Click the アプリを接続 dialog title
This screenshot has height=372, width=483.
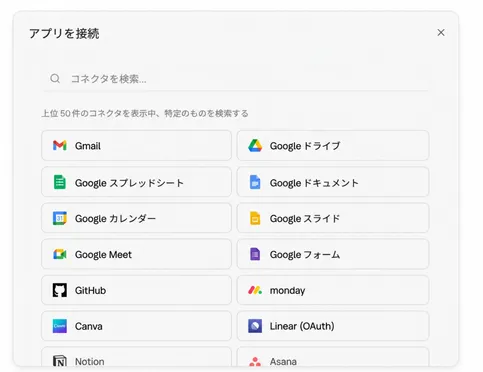64,34
